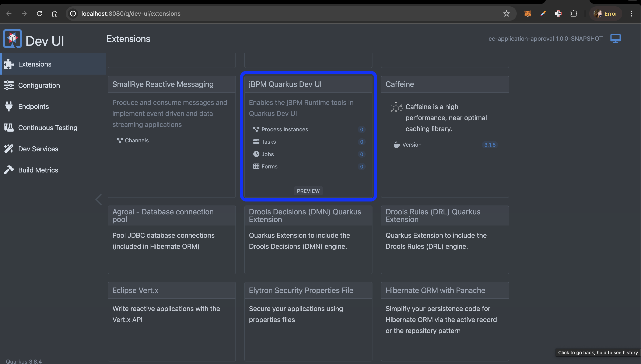
Task: Click the PREVIEW badge on the jBPM card
Action: point(308,191)
